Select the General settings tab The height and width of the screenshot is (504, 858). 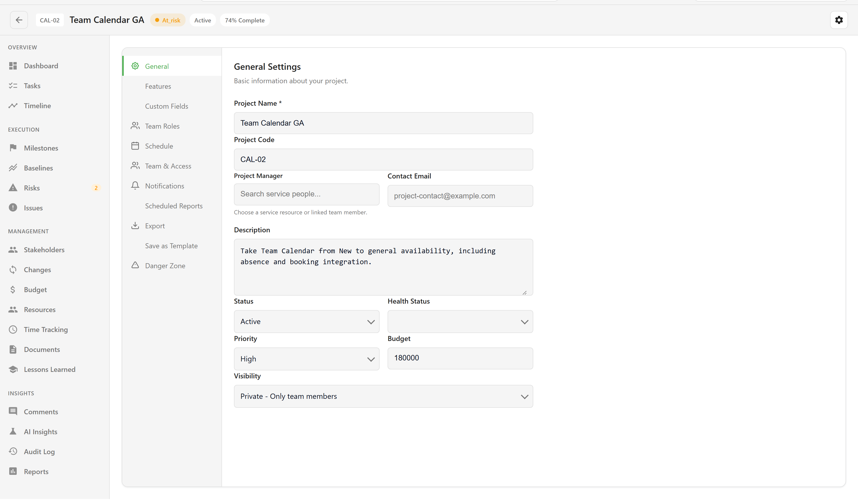pos(172,66)
